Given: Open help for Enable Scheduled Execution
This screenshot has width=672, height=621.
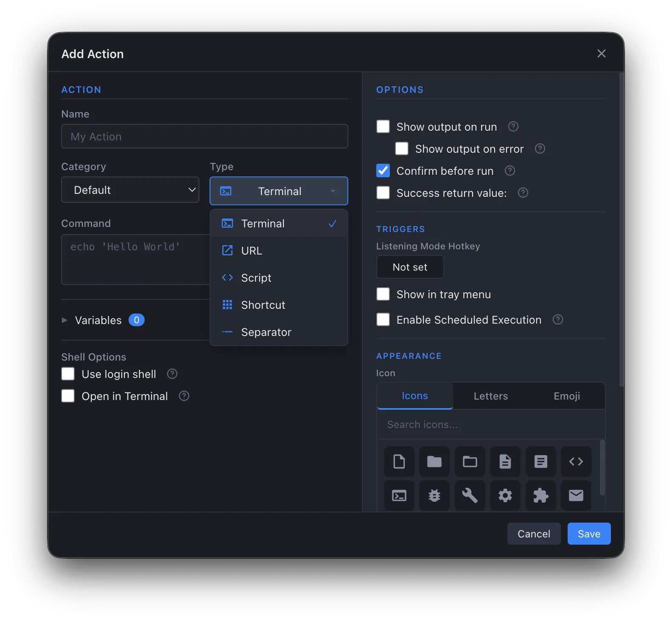Looking at the screenshot, I should click(x=558, y=319).
